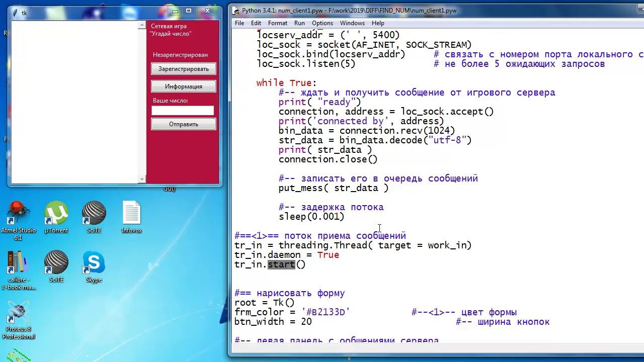Screen dimensions: 644x362
Task: Open the Infovox document icon
Action: pyautogui.click(x=131, y=217)
